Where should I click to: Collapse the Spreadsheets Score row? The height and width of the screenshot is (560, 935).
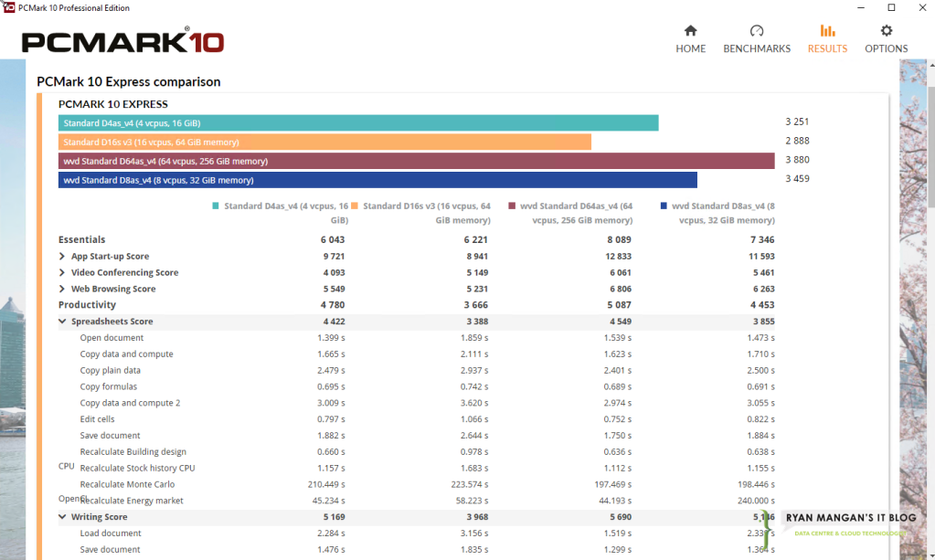click(62, 321)
